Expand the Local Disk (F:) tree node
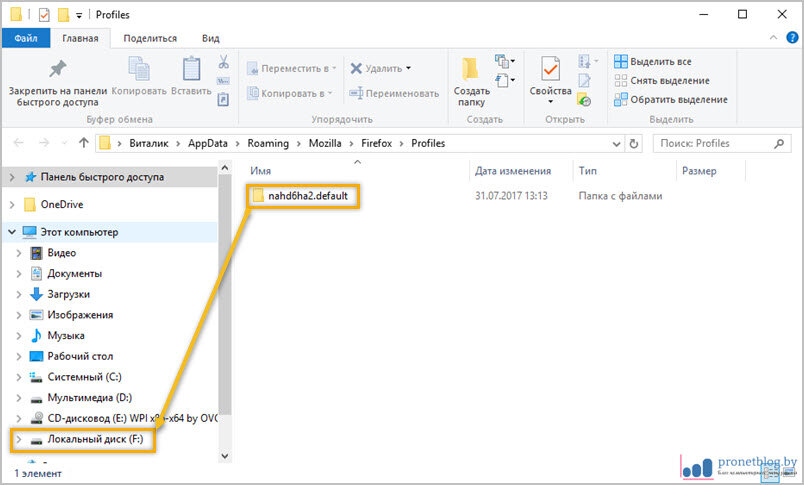The width and height of the screenshot is (804, 485). pyautogui.click(x=18, y=439)
